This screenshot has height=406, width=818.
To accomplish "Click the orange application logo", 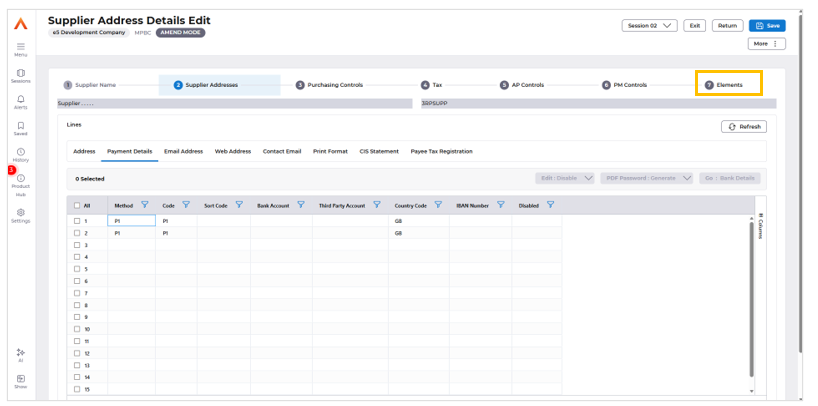I will click(x=20, y=23).
